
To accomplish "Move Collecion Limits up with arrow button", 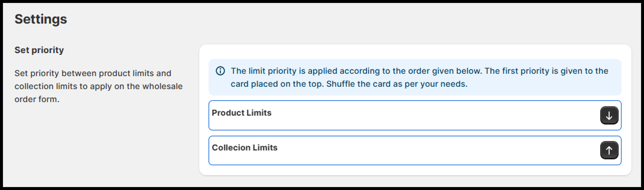I will click(x=609, y=150).
